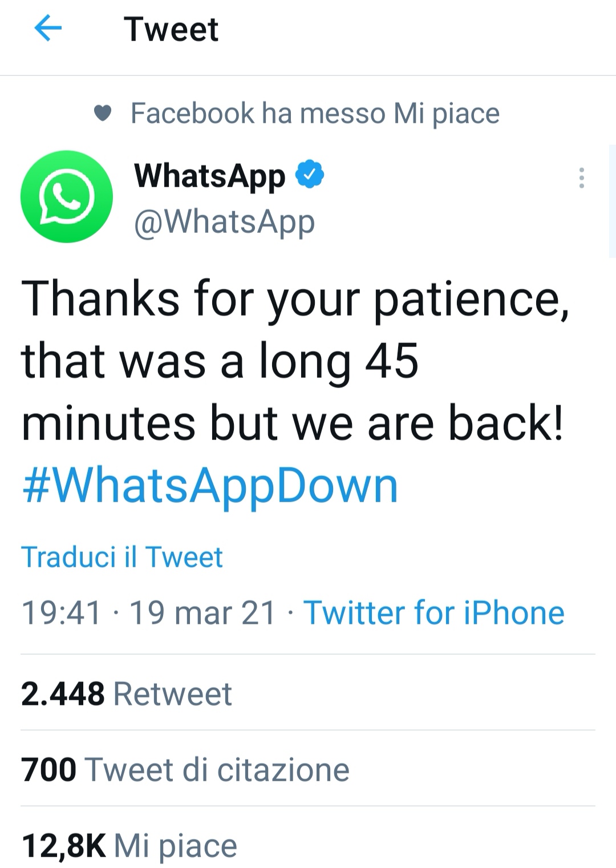Click the scrollbar on the right edge
Screen dimensions: 616x868
(613, 200)
